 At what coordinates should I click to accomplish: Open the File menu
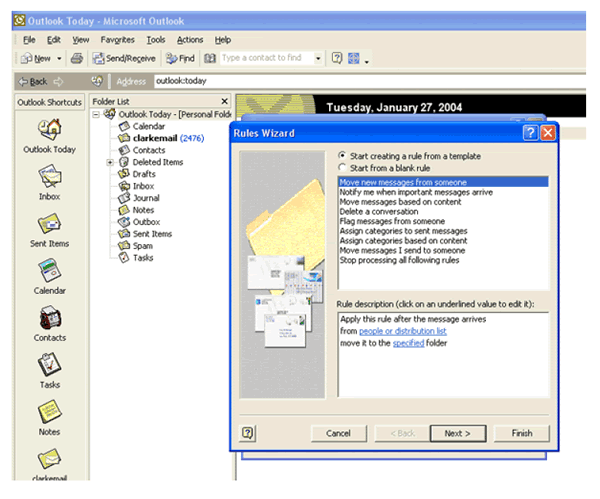coord(29,40)
